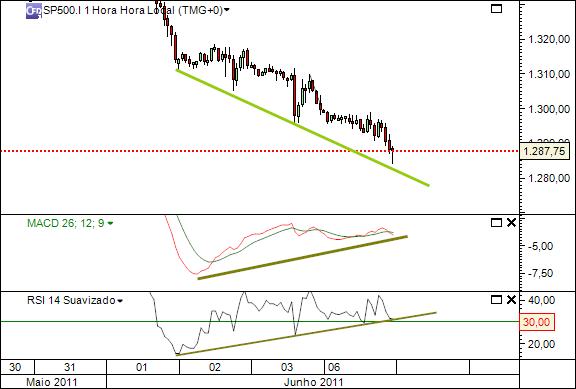
Task: Click the Junho 2011 month label
Action: point(313,382)
